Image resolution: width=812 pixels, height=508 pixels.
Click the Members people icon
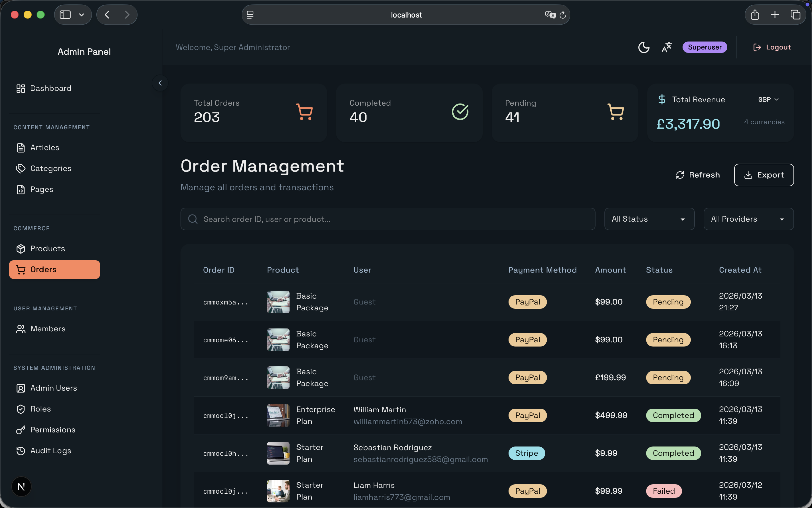pyautogui.click(x=21, y=329)
